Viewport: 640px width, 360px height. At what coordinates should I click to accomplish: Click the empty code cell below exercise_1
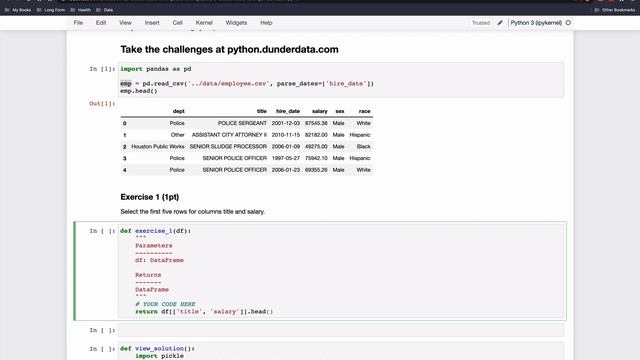pyautogui.click(x=341, y=330)
